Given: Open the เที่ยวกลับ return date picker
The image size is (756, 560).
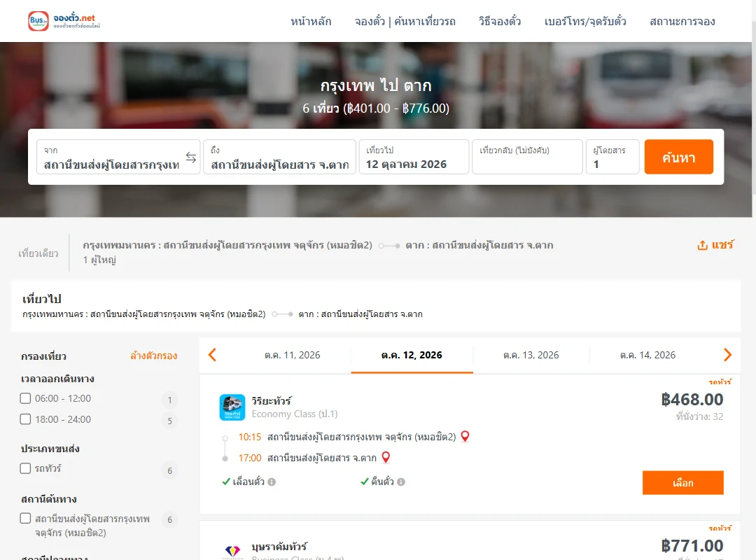Looking at the screenshot, I should 528,157.
